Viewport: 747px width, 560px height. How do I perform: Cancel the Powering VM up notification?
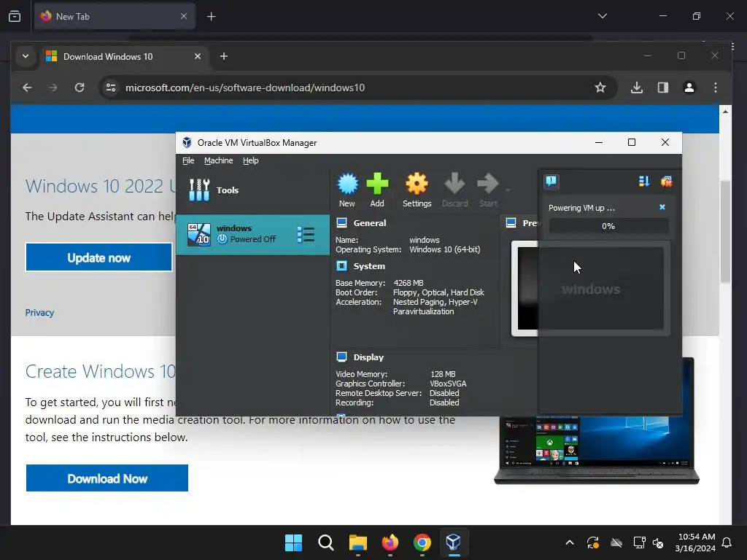[x=662, y=207]
